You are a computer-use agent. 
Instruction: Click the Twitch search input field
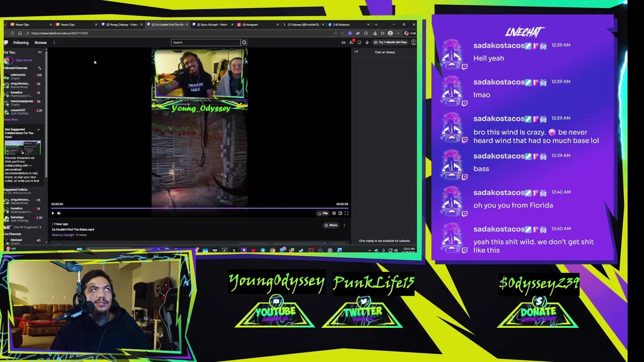(x=206, y=42)
